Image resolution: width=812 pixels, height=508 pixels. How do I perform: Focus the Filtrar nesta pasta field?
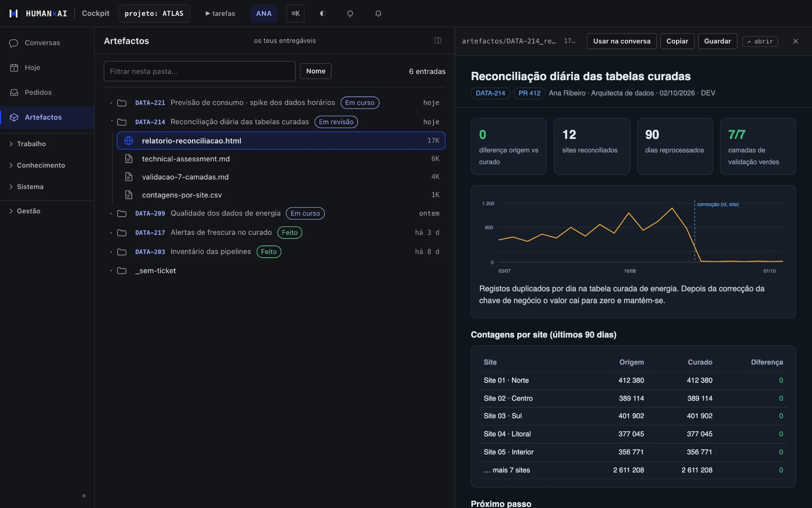click(x=199, y=71)
